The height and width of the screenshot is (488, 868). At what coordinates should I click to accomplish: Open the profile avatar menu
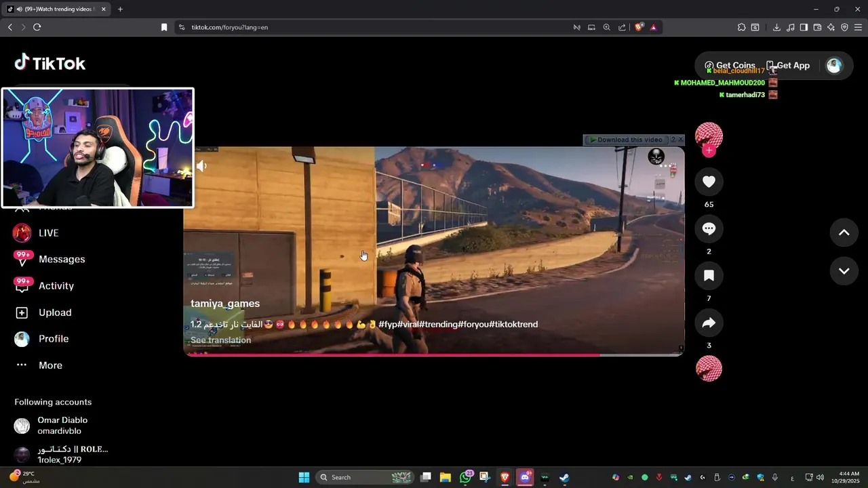[834, 66]
